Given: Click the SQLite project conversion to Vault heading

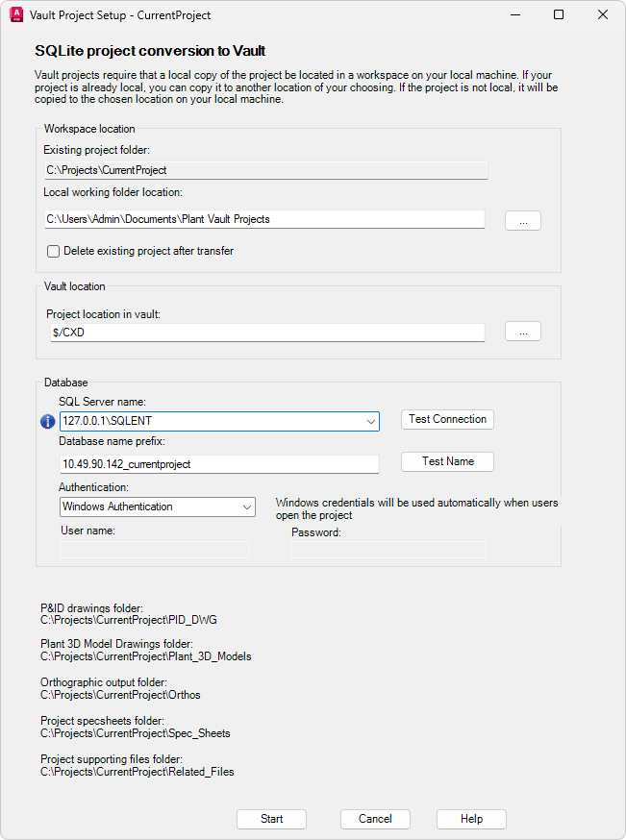Looking at the screenshot, I should (150, 51).
